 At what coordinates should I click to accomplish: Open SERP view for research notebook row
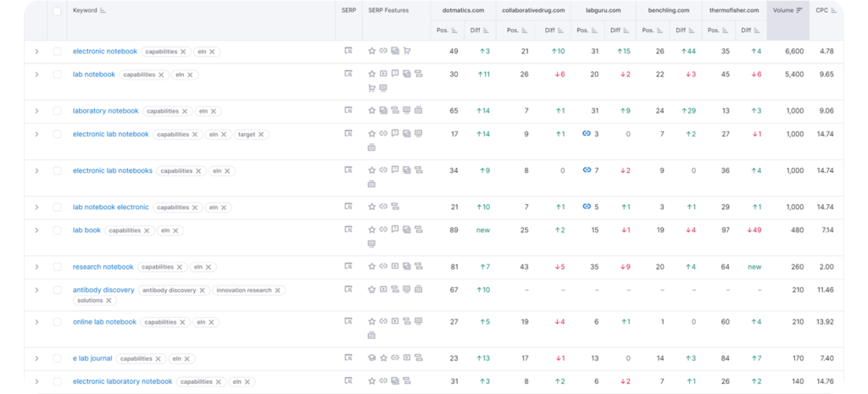(x=348, y=266)
